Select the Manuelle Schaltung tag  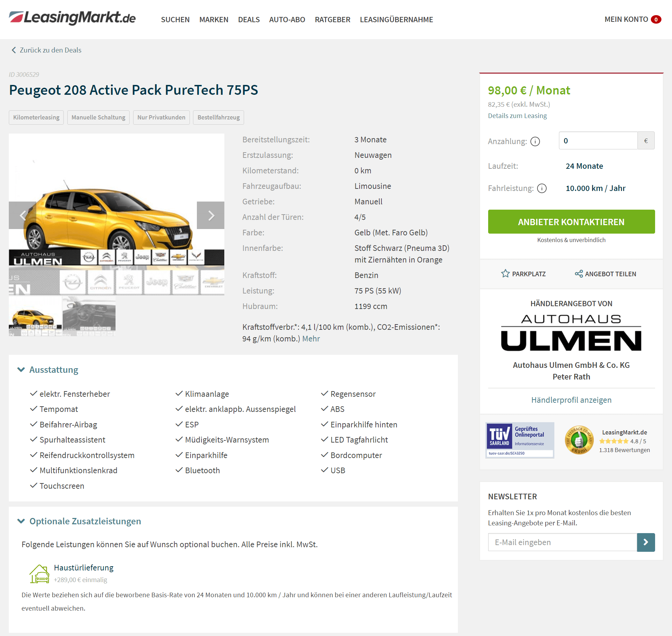pos(98,117)
